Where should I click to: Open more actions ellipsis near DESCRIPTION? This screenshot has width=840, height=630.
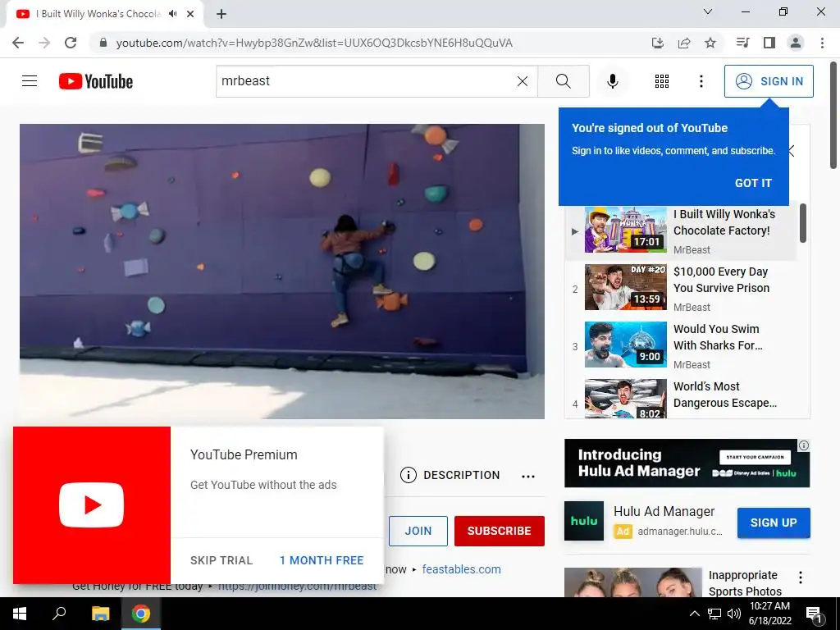[x=528, y=476]
